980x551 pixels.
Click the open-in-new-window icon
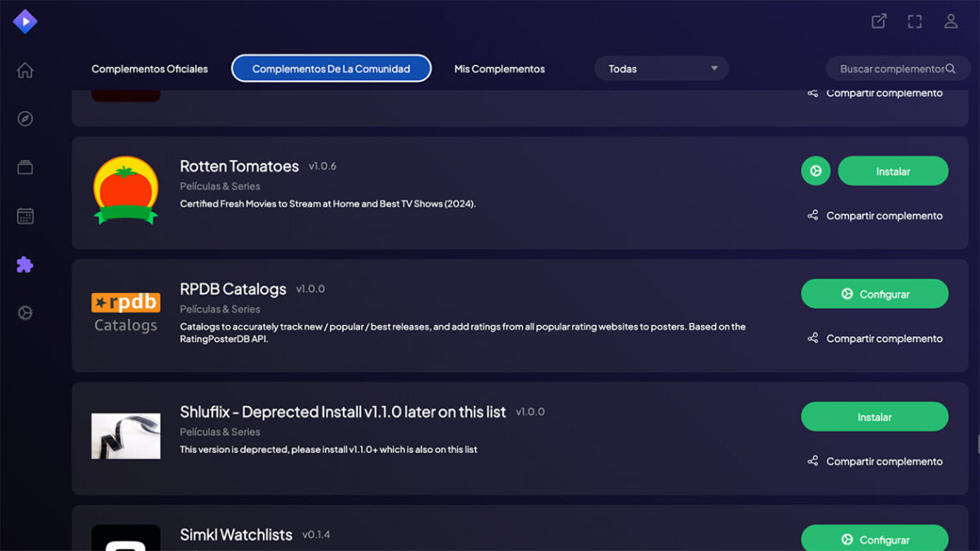(879, 21)
